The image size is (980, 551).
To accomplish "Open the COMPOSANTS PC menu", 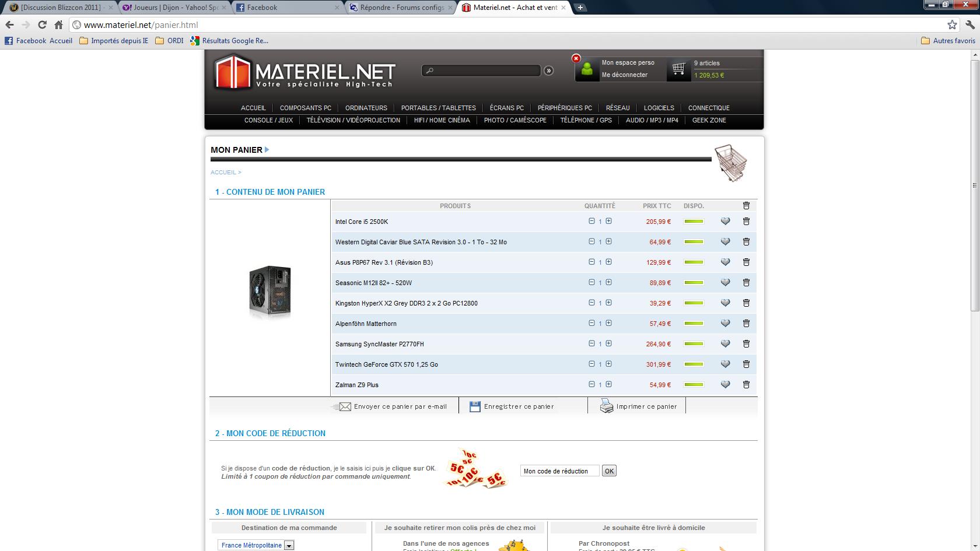I will [305, 108].
